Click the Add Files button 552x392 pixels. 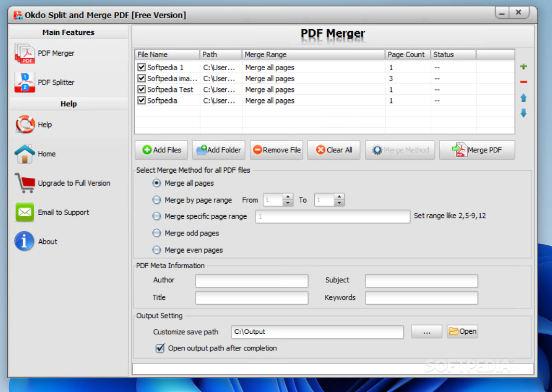point(162,150)
